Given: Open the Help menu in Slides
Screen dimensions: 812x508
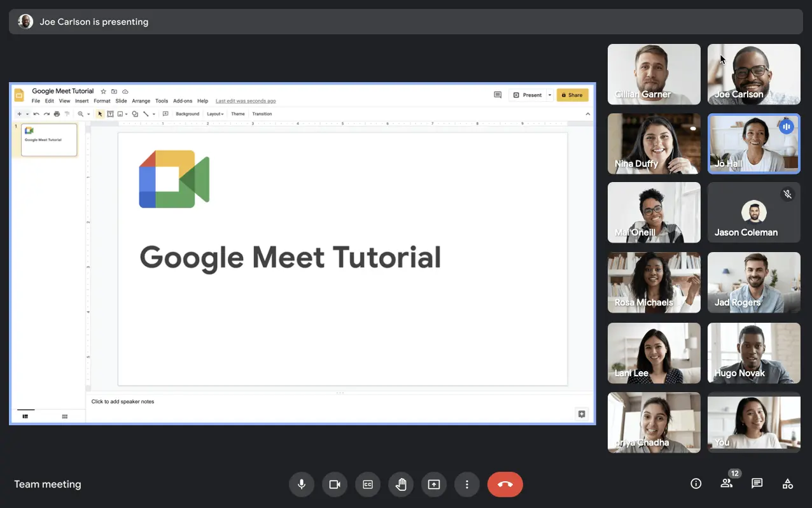Looking at the screenshot, I should pyautogui.click(x=202, y=101).
